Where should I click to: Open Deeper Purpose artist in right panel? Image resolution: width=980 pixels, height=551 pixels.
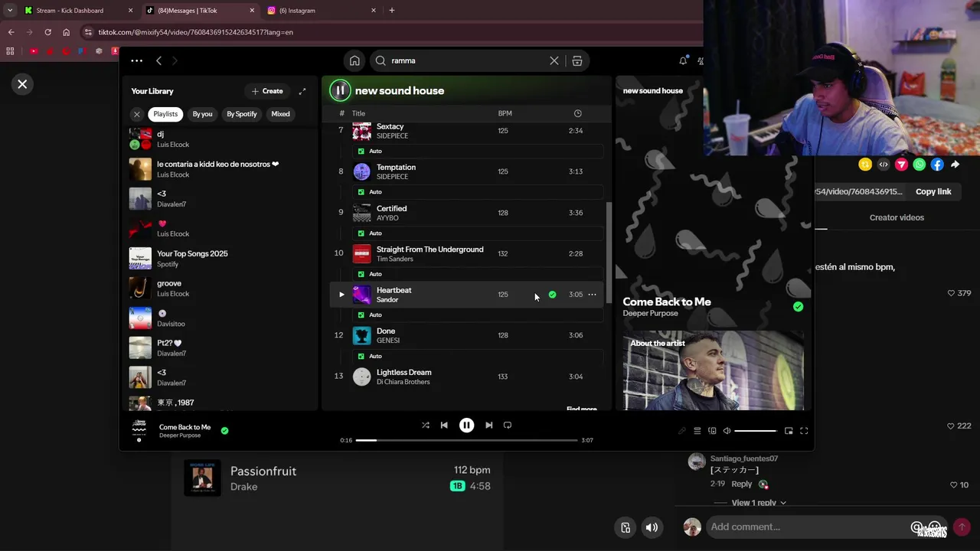coord(650,314)
